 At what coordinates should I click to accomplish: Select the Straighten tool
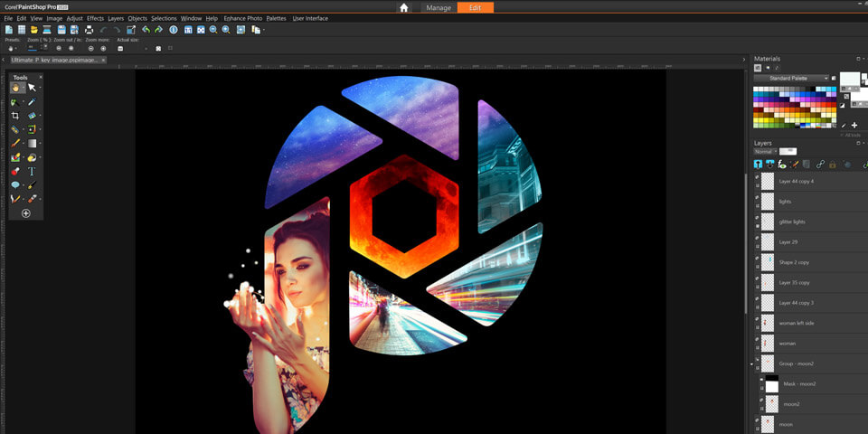33,116
